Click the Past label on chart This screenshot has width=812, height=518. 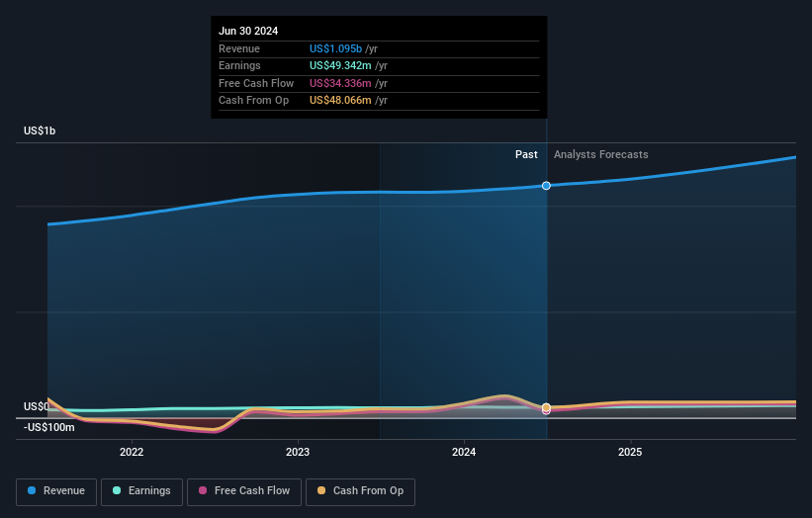tap(526, 155)
